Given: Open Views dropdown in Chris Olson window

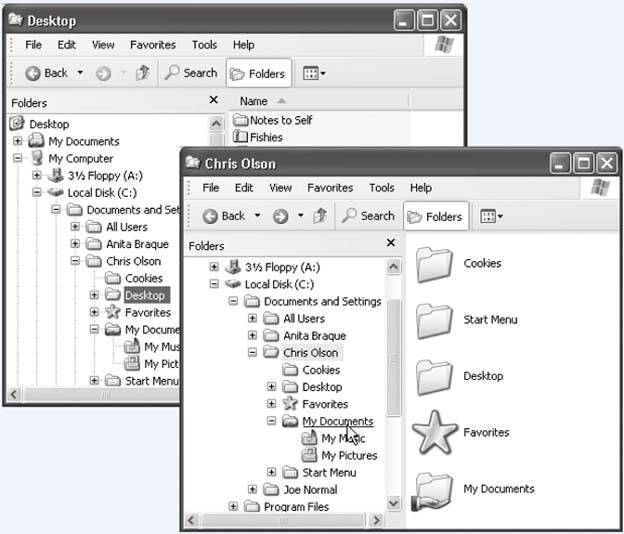Looking at the screenshot, I should click(x=491, y=216).
